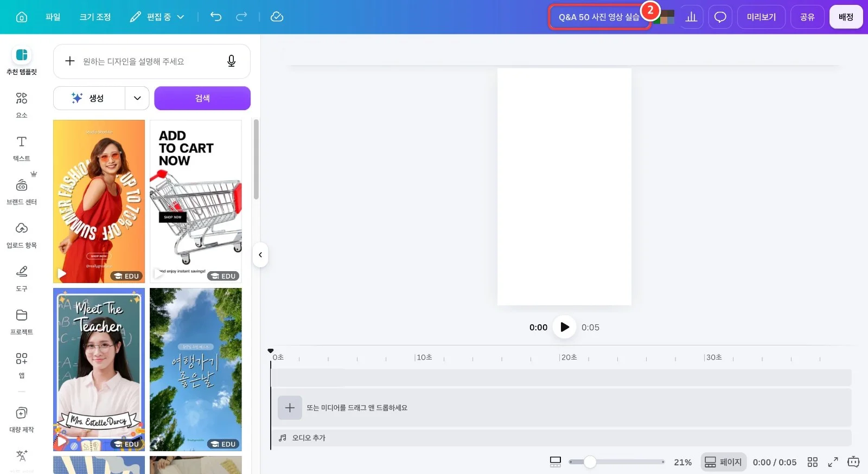This screenshot has width=868, height=474.
Task: Check the cloud save status icon
Action: 277,17
